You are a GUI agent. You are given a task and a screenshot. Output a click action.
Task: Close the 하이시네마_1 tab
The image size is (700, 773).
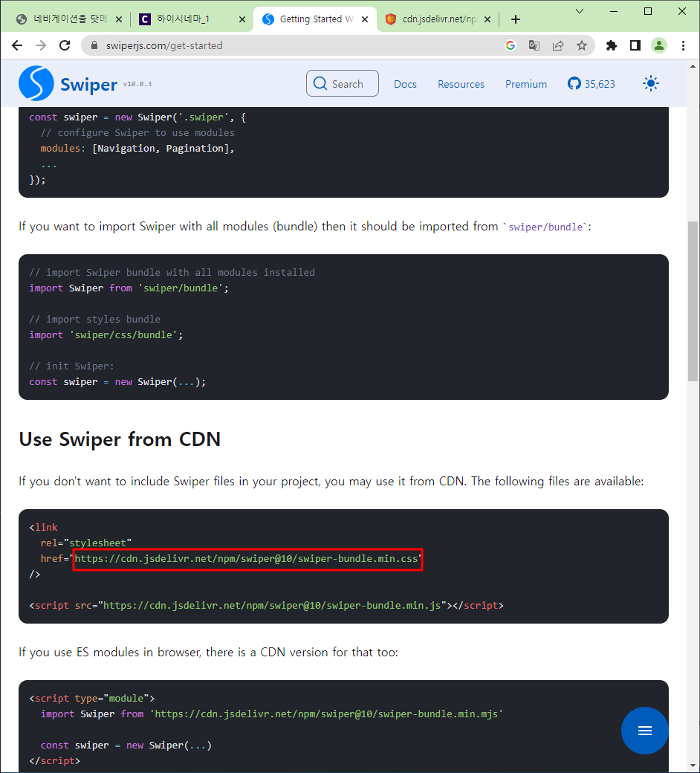point(242,19)
